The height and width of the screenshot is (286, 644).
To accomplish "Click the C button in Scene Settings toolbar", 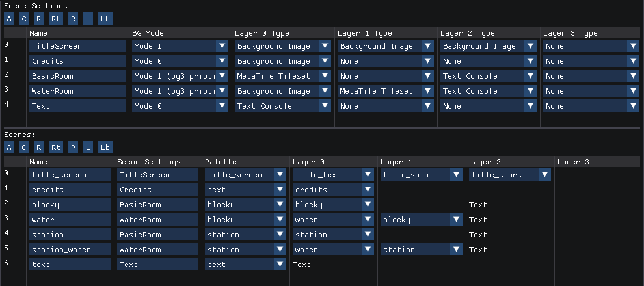I will click(24, 19).
